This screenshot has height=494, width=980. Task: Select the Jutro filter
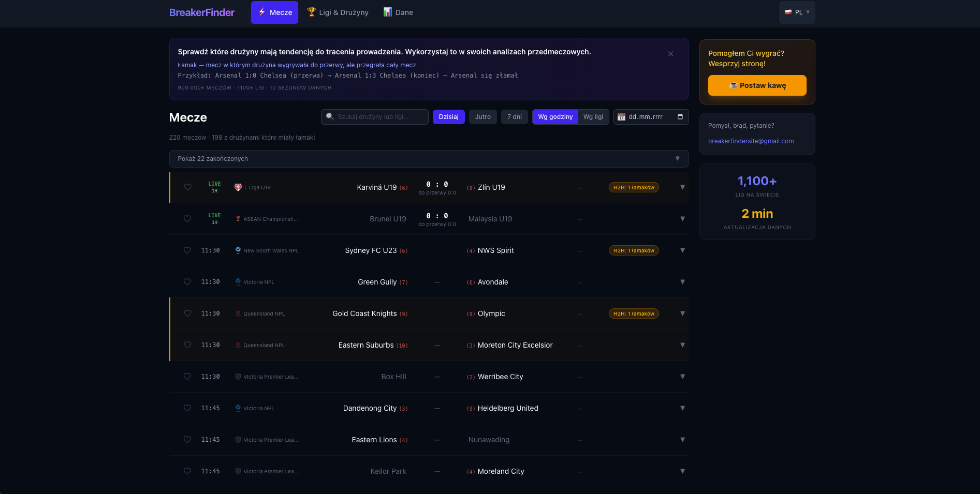pos(483,117)
